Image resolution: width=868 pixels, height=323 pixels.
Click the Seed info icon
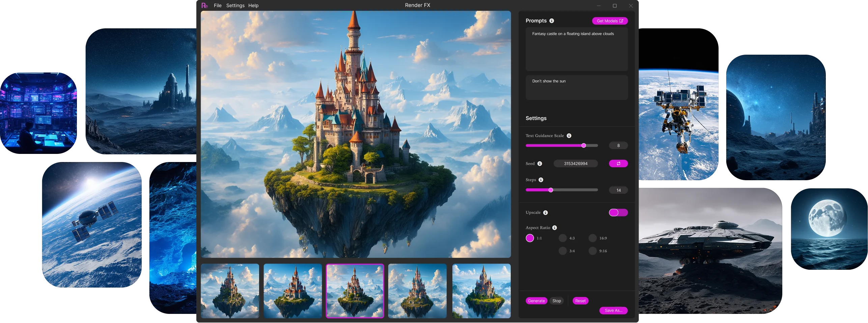point(540,164)
